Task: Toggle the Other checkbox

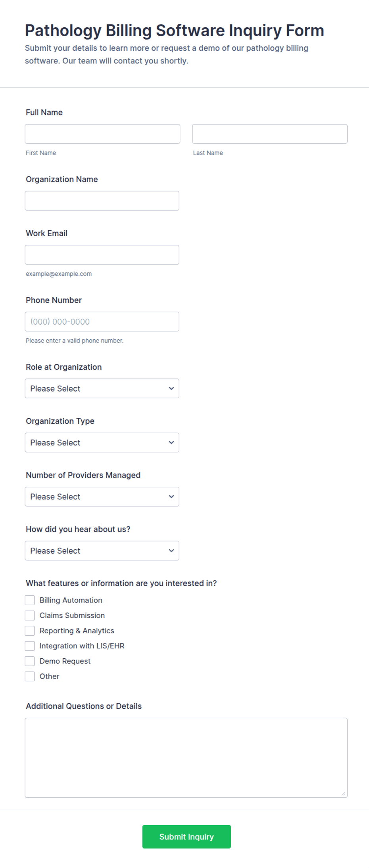Action: coord(30,677)
